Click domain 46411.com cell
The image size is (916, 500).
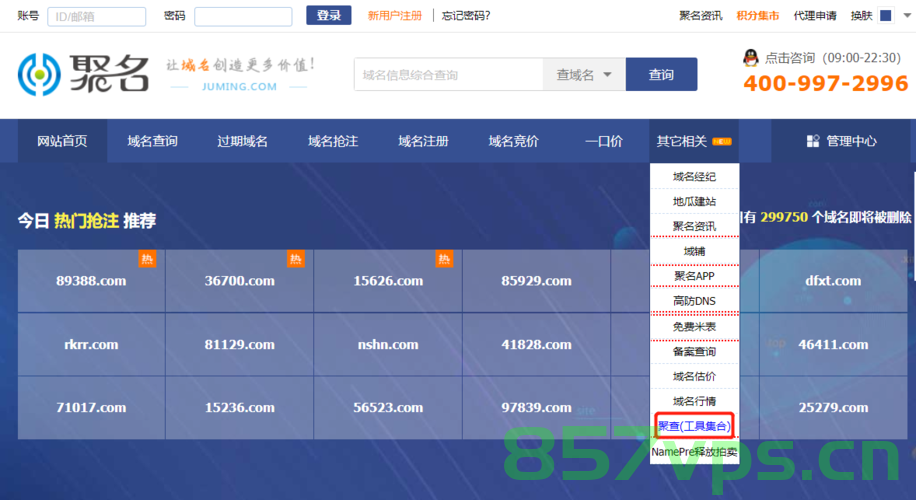click(833, 344)
